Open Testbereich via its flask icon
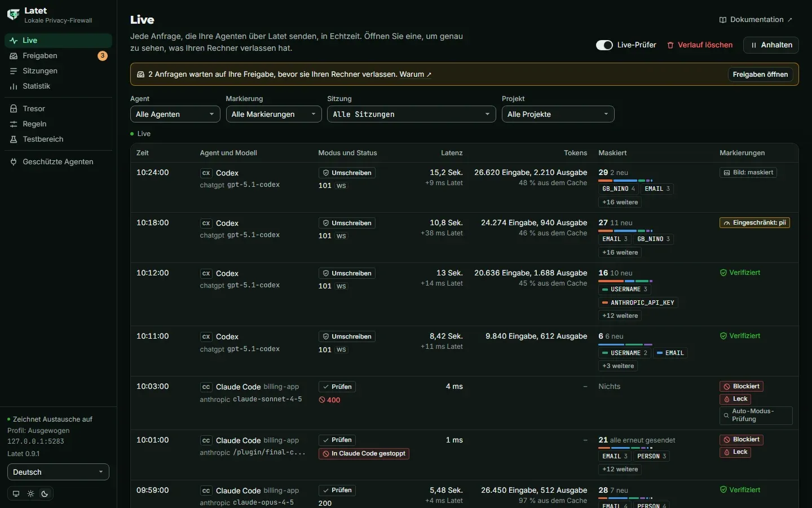The image size is (812, 508). pos(14,139)
